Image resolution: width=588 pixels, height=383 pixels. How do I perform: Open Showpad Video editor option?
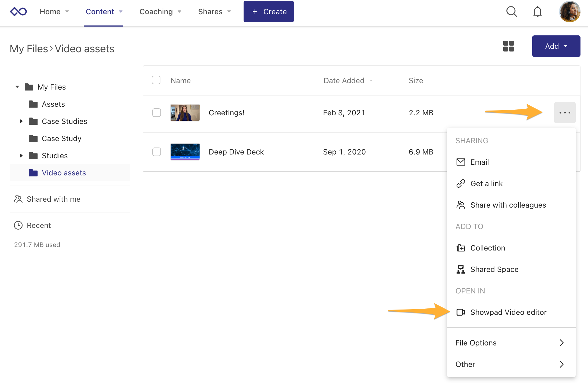[x=508, y=312]
